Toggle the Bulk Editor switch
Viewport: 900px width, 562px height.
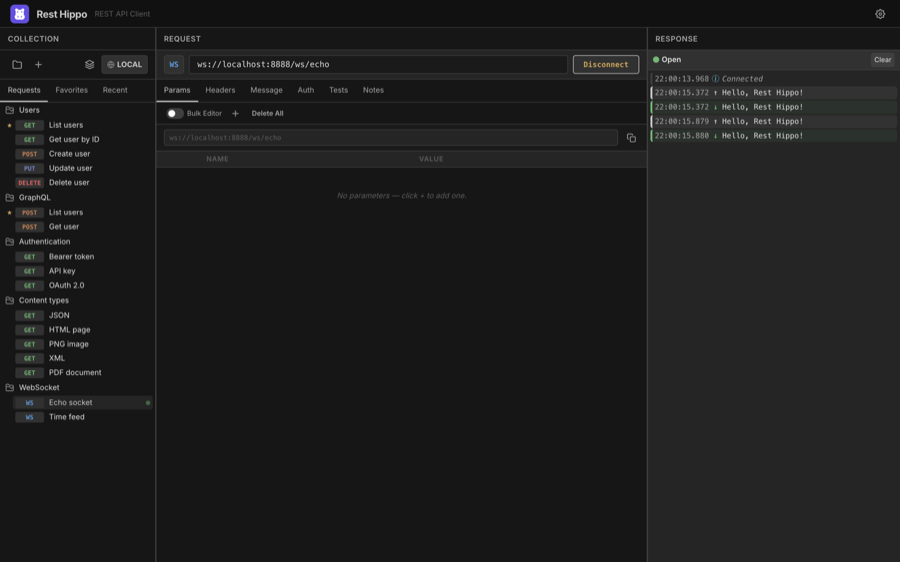(x=175, y=114)
